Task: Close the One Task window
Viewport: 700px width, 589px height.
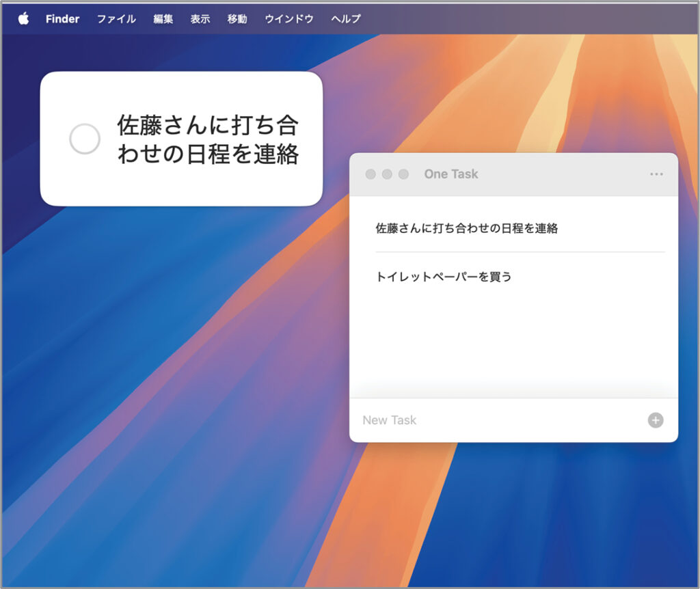Action: (x=371, y=174)
